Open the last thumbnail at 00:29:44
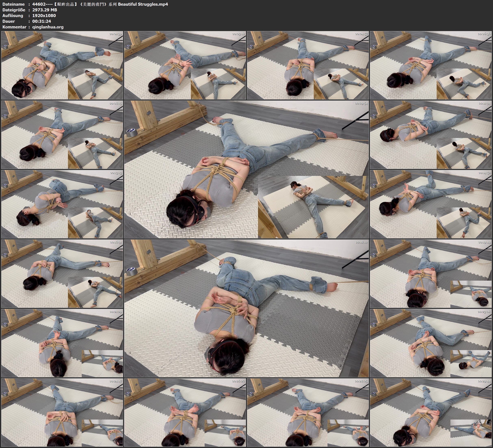Image resolution: width=493 pixels, height=448 pixels. (431, 412)
